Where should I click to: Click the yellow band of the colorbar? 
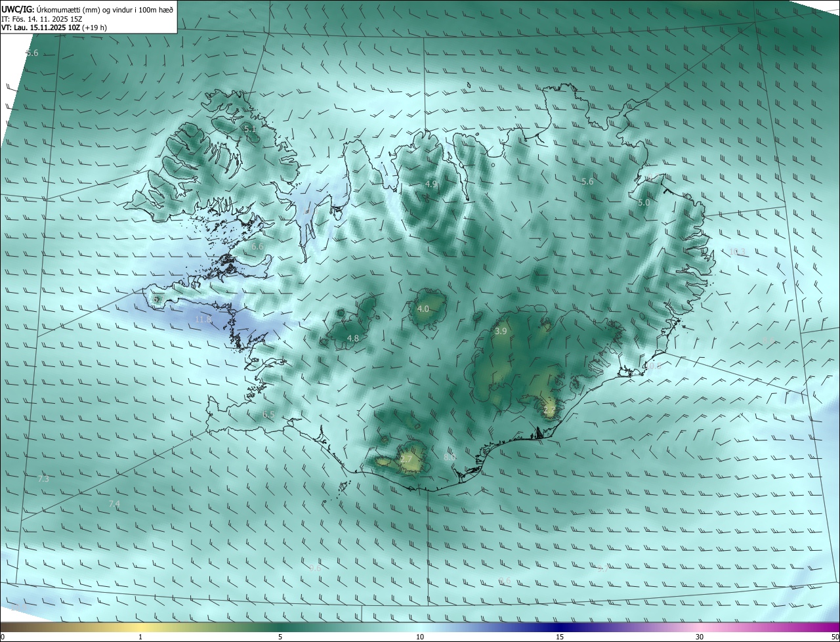141,627
